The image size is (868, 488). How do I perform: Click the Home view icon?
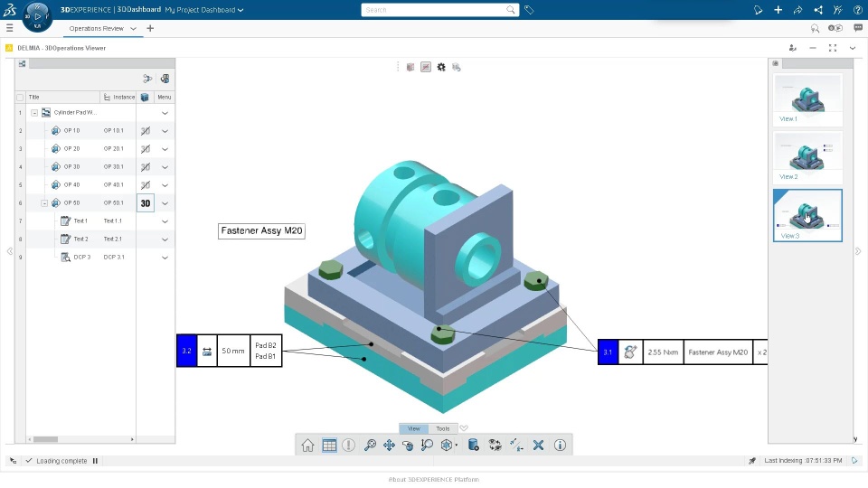click(x=307, y=445)
